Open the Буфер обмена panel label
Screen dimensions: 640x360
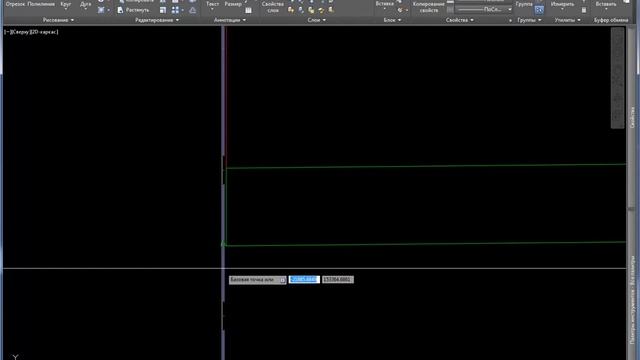(x=611, y=20)
